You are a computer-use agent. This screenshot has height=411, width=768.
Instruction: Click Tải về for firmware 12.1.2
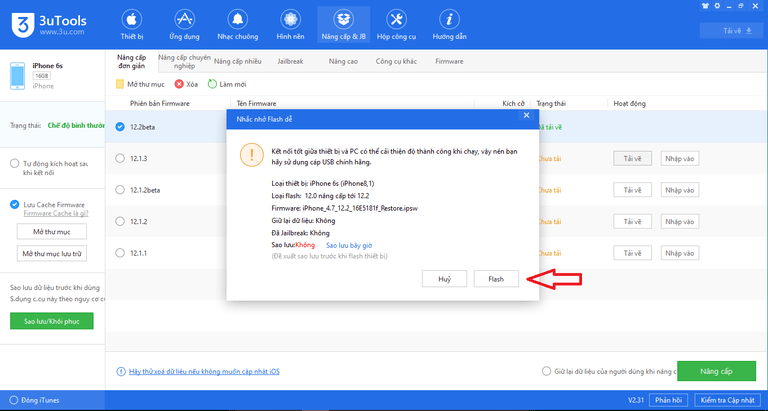[x=632, y=221]
